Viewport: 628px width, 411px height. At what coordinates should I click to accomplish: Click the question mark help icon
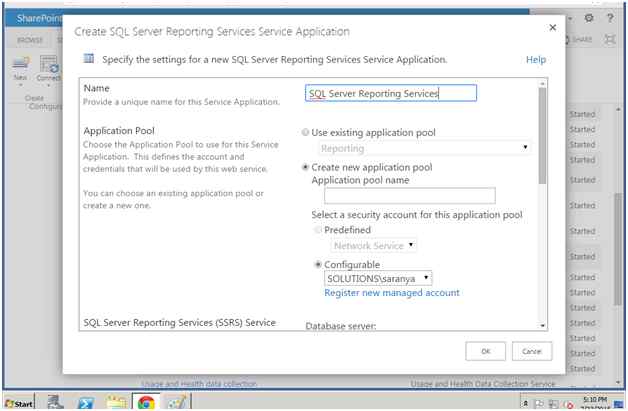[x=610, y=18]
